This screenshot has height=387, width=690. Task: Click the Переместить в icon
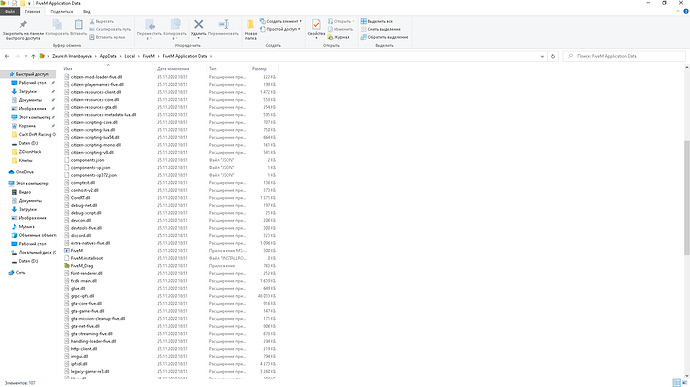click(150, 24)
